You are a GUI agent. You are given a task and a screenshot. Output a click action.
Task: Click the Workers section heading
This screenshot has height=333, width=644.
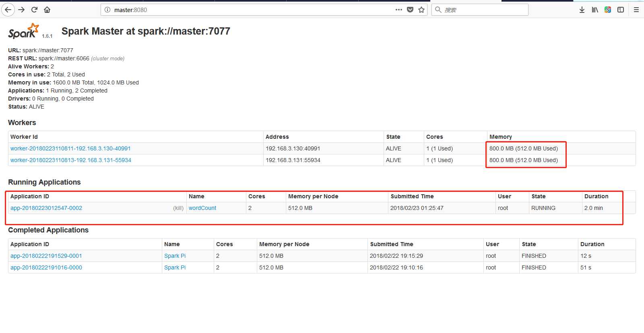(x=22, y=123)
